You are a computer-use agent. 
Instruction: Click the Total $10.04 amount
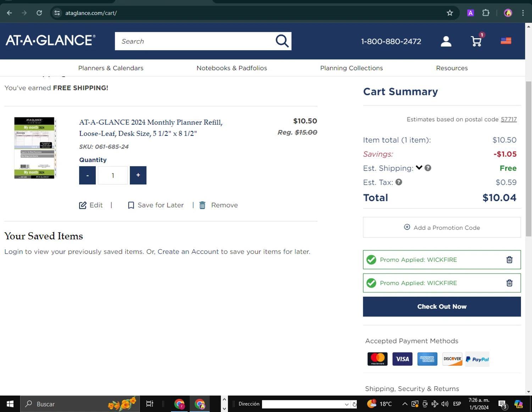point(499,198)
